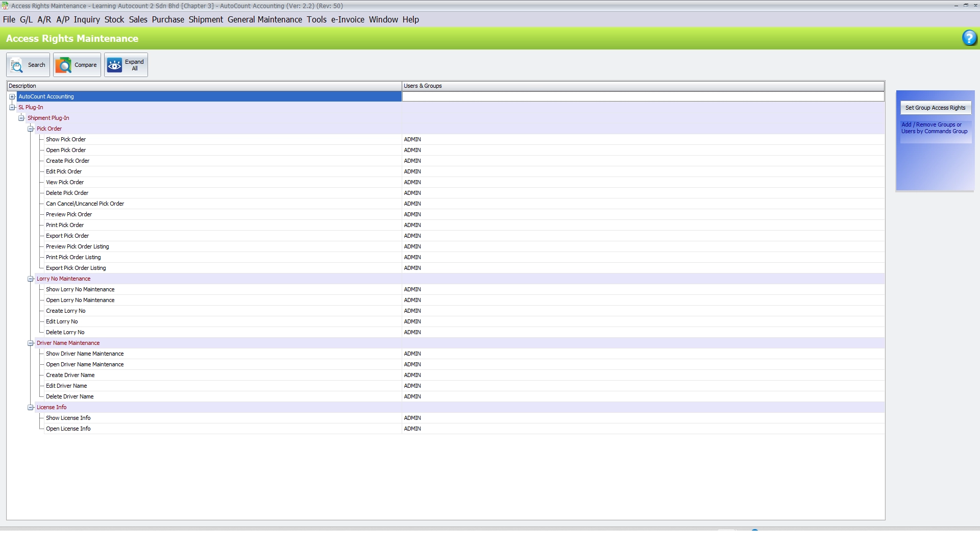Viewport: 980px width, 551px height.
Task: Open the Purchase menu
Action: pos(168,19)
